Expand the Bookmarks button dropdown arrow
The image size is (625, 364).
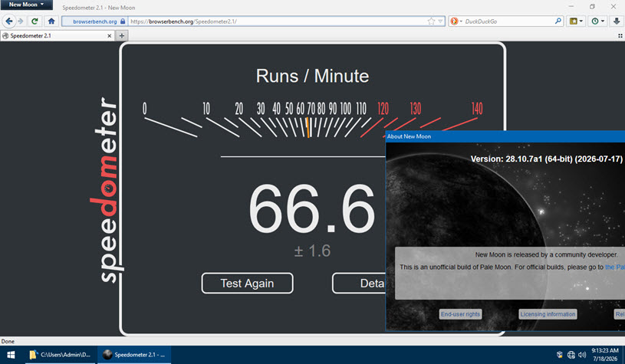tap(581, 21)
